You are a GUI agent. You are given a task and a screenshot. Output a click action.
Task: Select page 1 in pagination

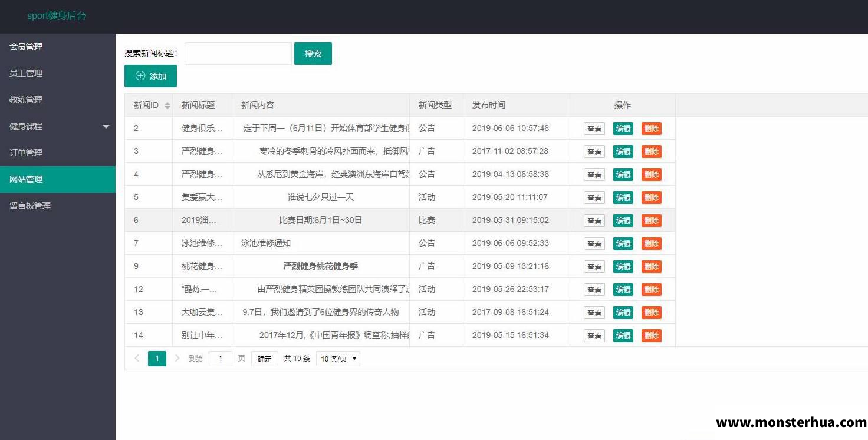tap(157, 359)
